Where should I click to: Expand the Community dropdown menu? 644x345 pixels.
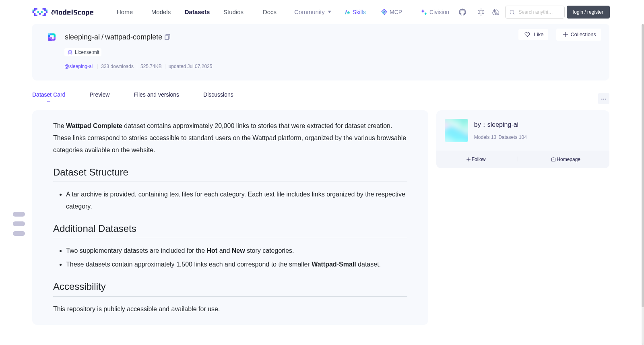click(313, 12)
